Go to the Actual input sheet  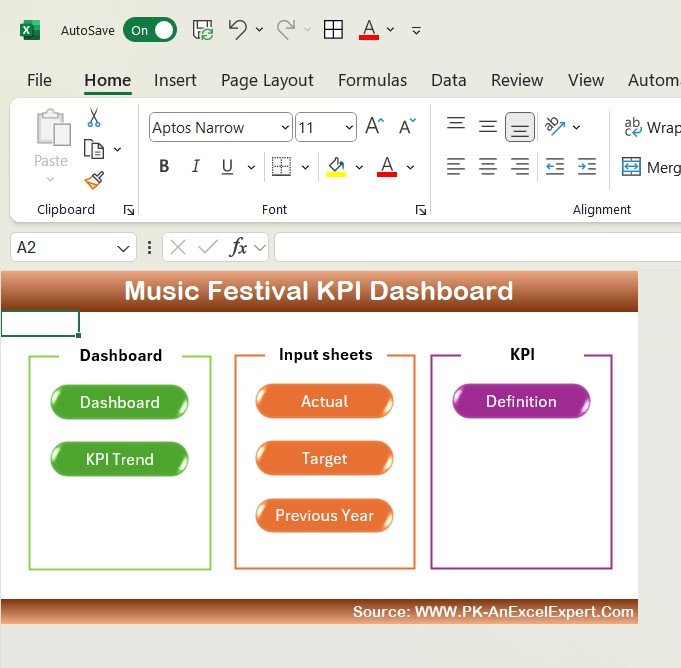click(324, 401)
